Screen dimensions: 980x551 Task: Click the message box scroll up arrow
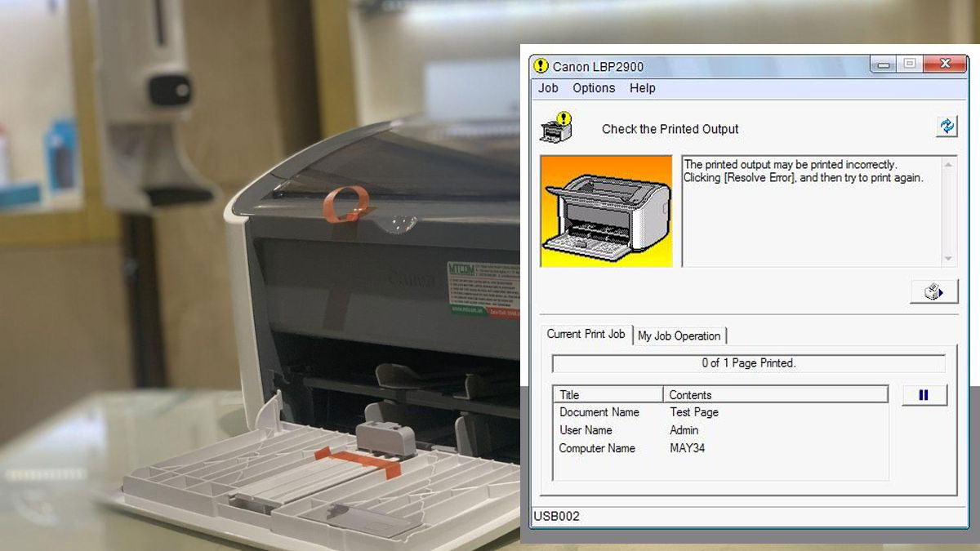pos(948,165)
